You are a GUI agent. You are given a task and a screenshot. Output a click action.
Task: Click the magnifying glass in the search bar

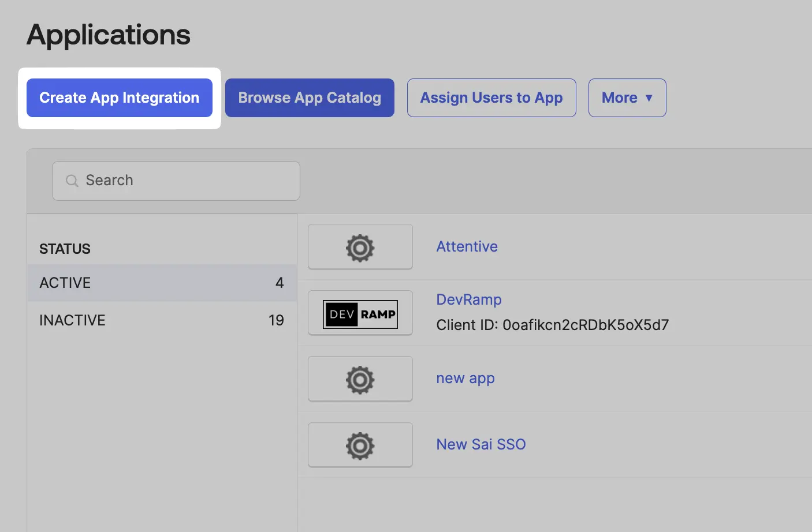pos(72,181)
